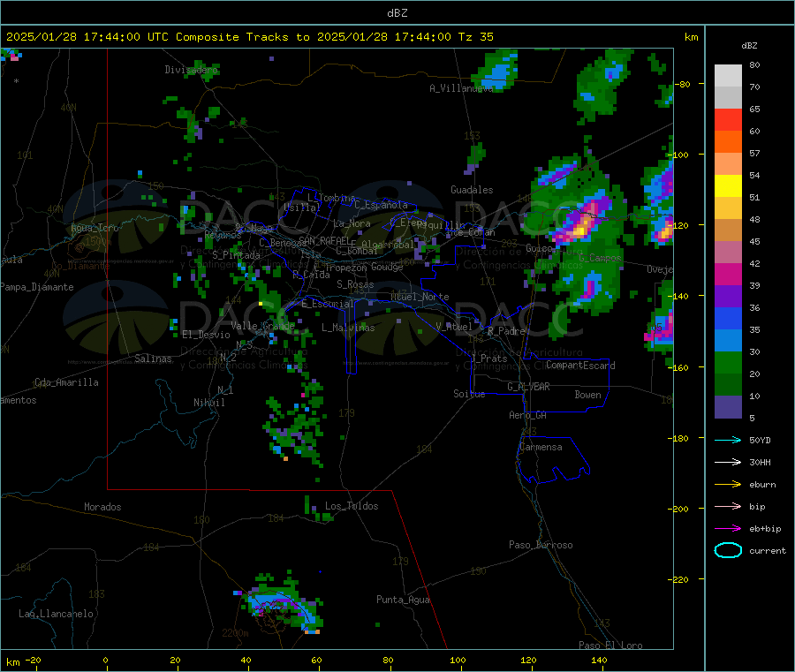This screenshot has width=795, height=672.
Task: Click the Composite Tracks timestamp header
Action: (249, 37)
